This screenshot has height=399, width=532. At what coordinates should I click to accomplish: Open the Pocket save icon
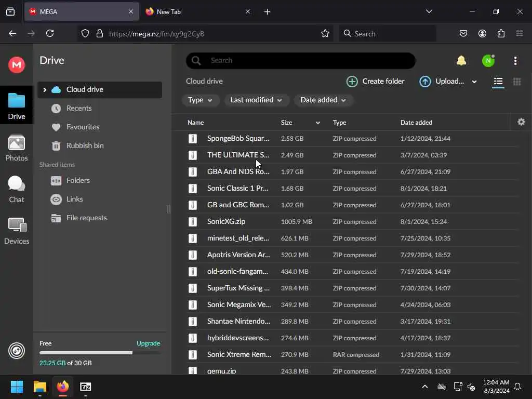pyautogui.click(x=463, y=33)
